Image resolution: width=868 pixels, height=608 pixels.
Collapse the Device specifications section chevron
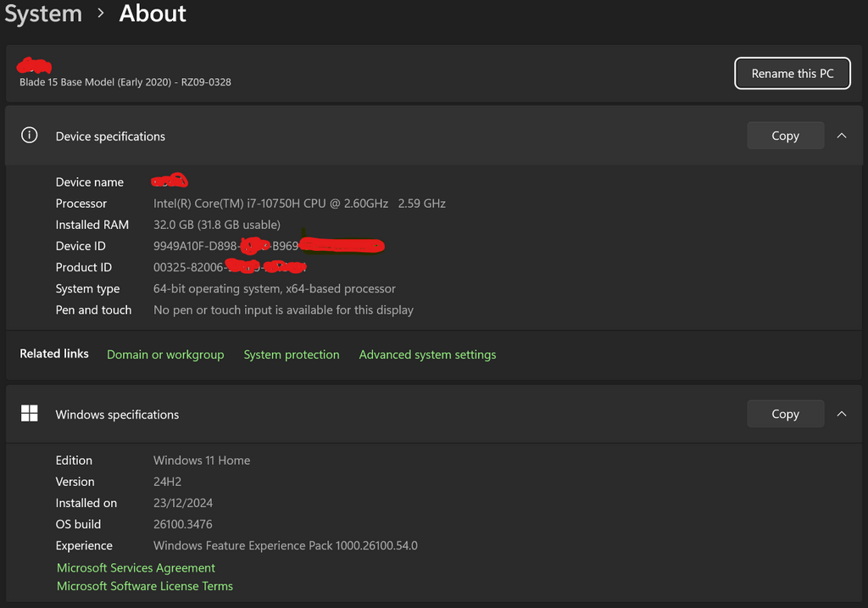pos(842,136)
